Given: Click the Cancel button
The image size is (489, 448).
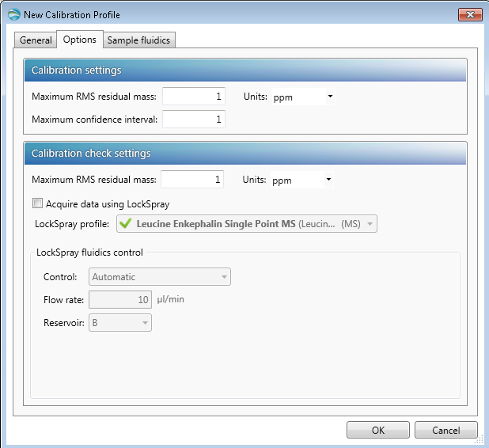Looking at the screenshot, I should tap(446, 431).
